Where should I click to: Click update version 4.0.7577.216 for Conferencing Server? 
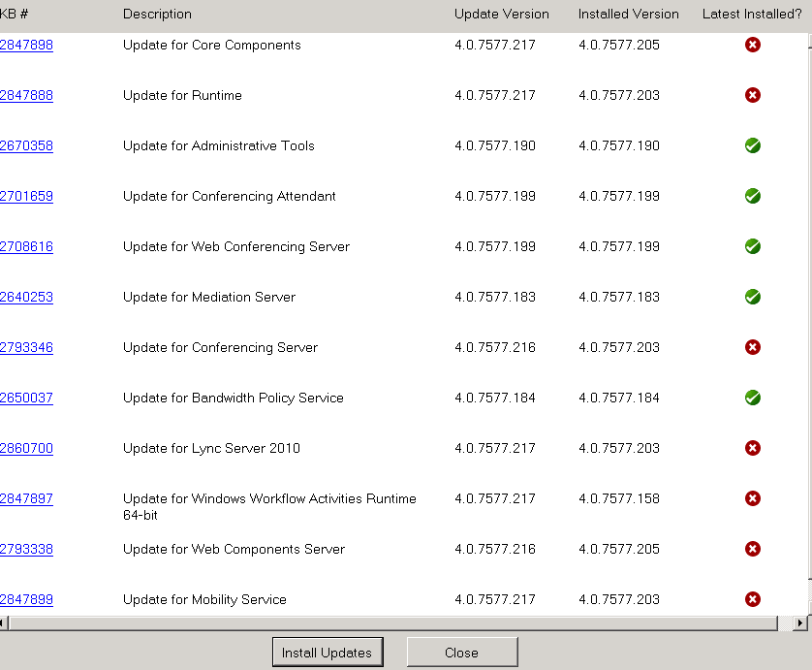(494, 347)
